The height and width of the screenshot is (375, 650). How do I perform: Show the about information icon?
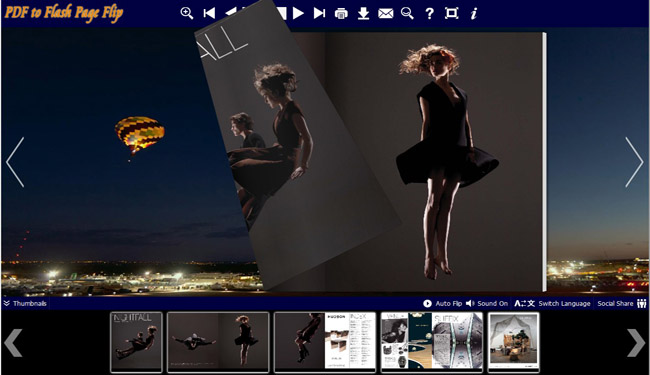point(473,13)
